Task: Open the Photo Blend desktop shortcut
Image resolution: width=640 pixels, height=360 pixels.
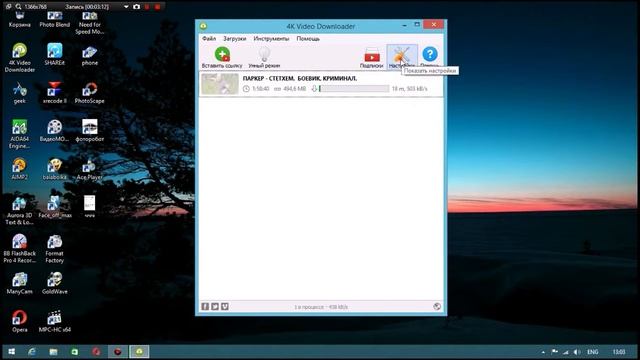Action: coord(54,20)
